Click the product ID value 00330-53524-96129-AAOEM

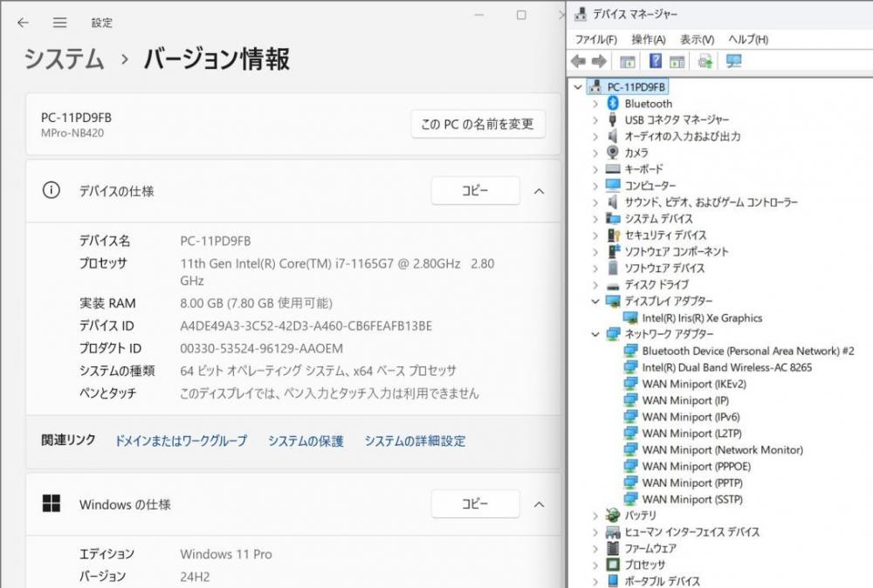[x=261, y=348]
